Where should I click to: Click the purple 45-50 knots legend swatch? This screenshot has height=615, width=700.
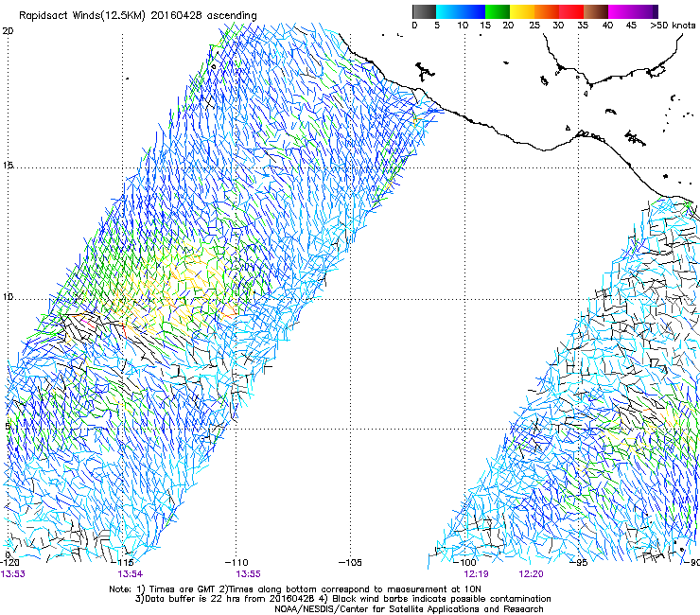click(x=645, y=11)
